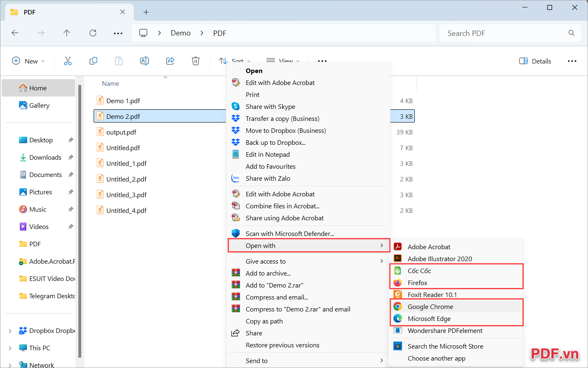The image size is (588, 368).
Task: Click the Name column header
Action: 111,83
